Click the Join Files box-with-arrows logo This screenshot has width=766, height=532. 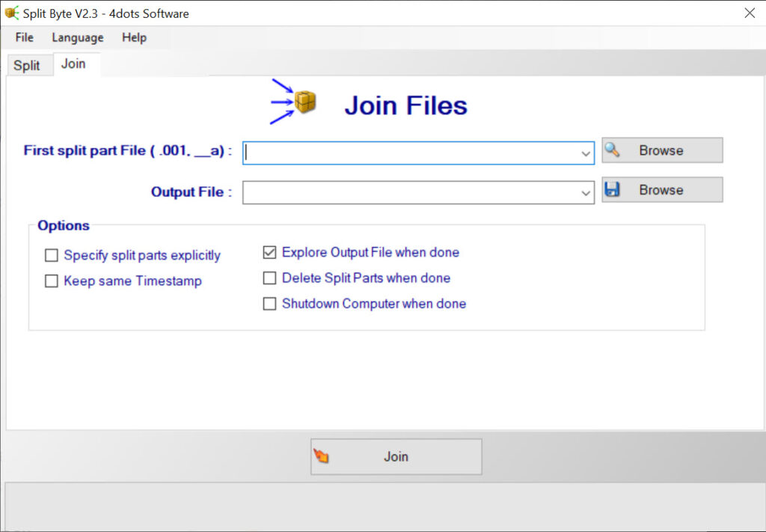(294, 103)
